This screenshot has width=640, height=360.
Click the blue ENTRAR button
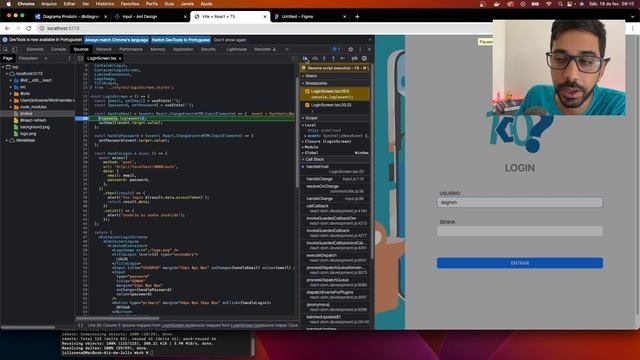pyautogui.click(x=520, y=263)
